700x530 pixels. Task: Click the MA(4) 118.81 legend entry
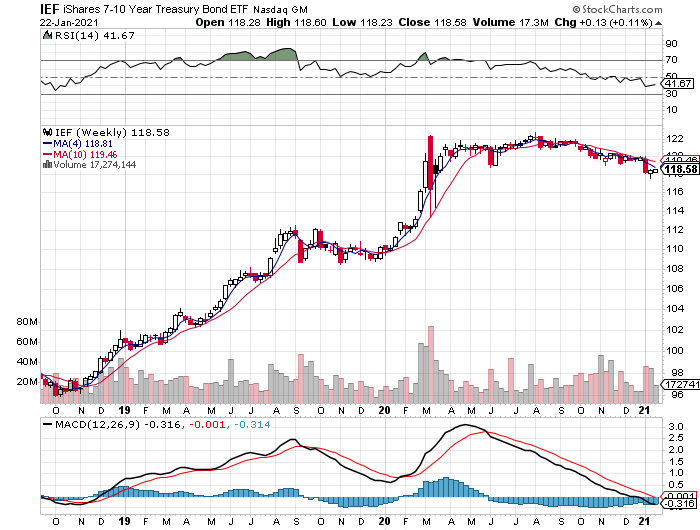pos(83,144)
